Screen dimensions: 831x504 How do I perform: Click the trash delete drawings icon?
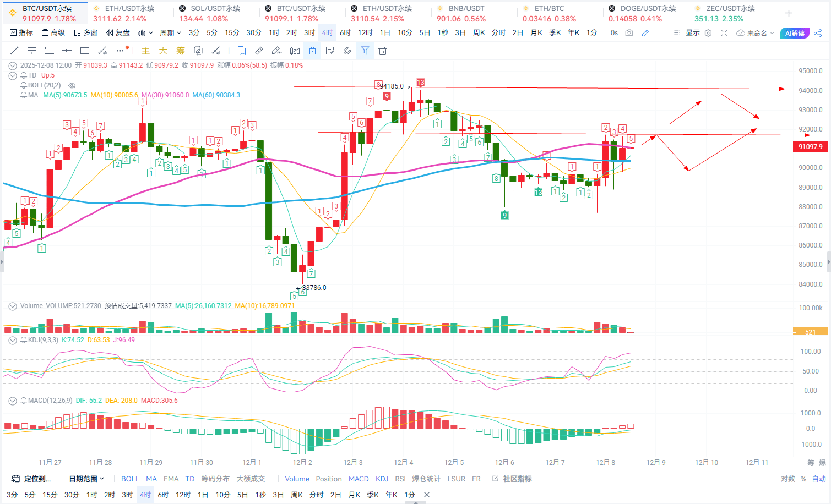(x=383, y=51)
